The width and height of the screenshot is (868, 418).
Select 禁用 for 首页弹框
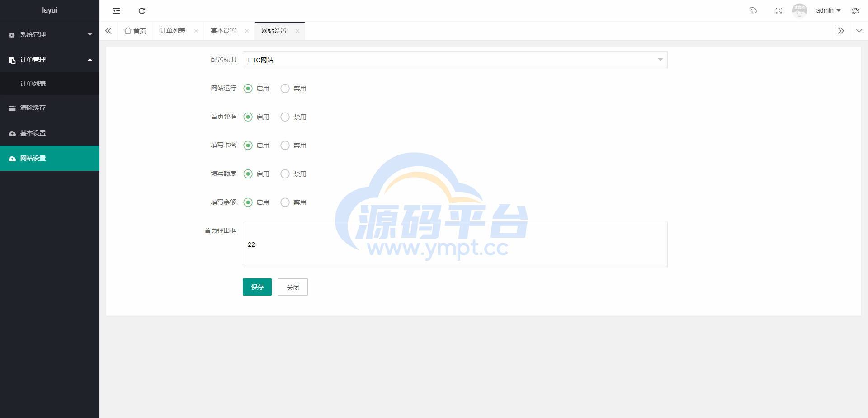[285, 117]
